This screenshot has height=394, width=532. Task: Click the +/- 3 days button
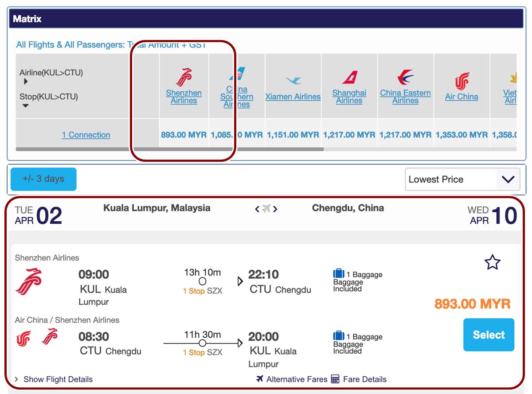coord(43,179)
